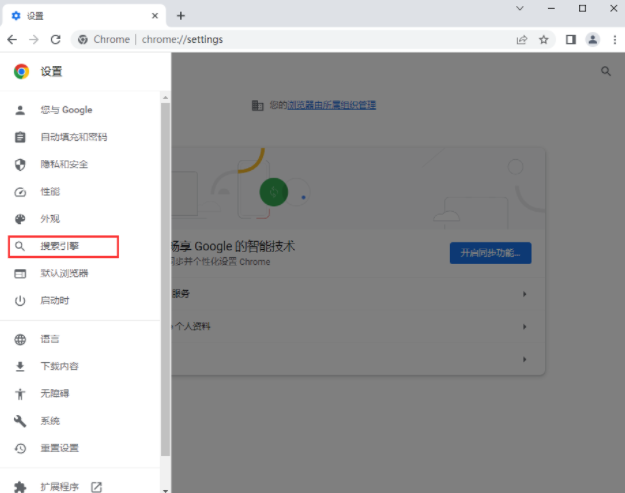Viewport: 625px width, 493px height.
Task: Expand the last settings row arrow
Action: point(525,359)
